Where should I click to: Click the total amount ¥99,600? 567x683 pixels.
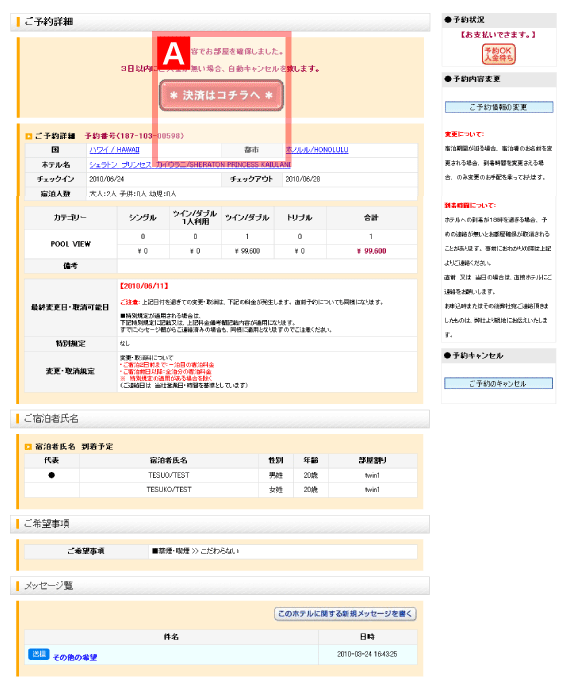point(371,251)
